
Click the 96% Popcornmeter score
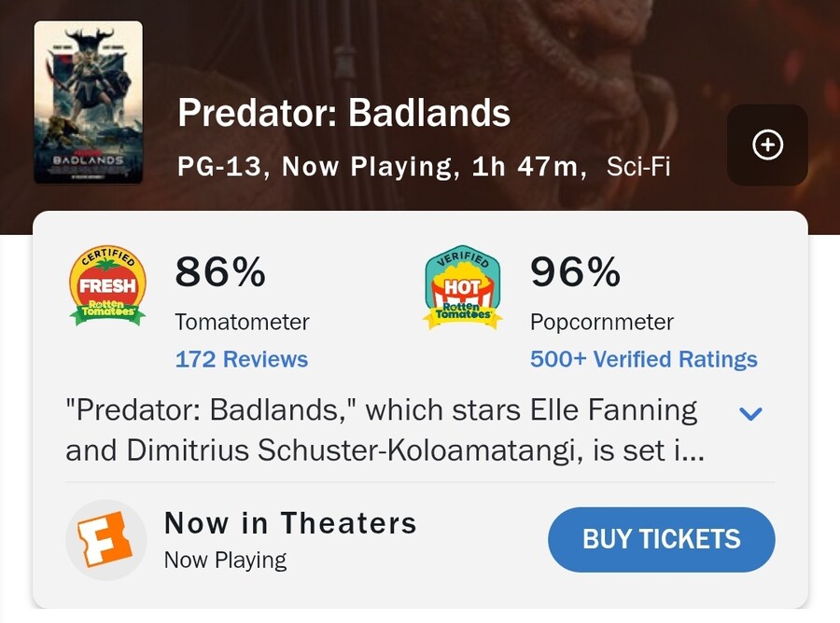[575, 272]
